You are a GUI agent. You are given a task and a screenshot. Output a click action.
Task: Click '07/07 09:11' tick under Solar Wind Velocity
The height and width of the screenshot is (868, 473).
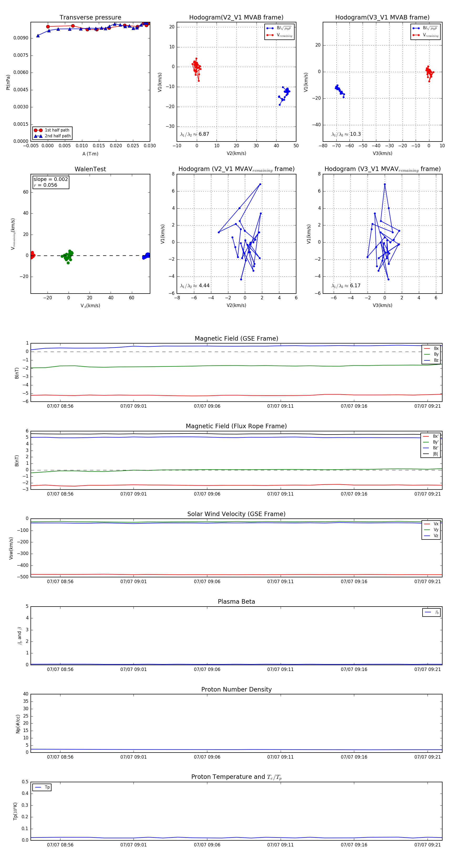pos(280,582)
